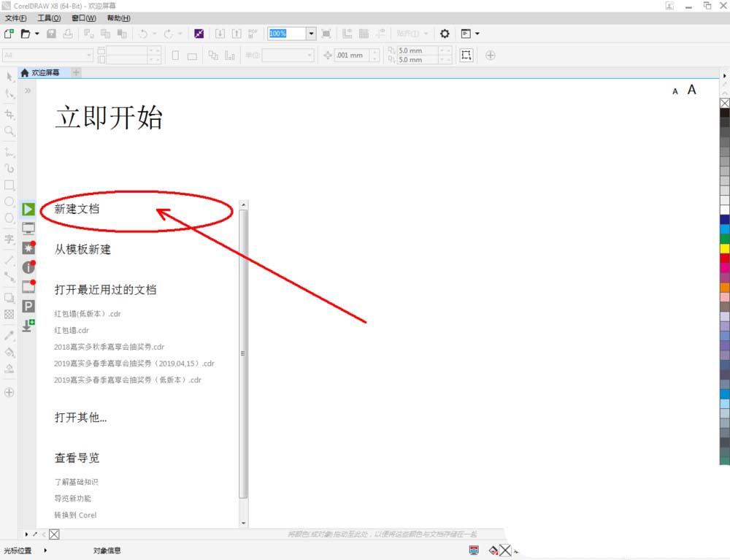Select the green Get Started sidebar icon
730x560 pixels.
pos(28,210)
